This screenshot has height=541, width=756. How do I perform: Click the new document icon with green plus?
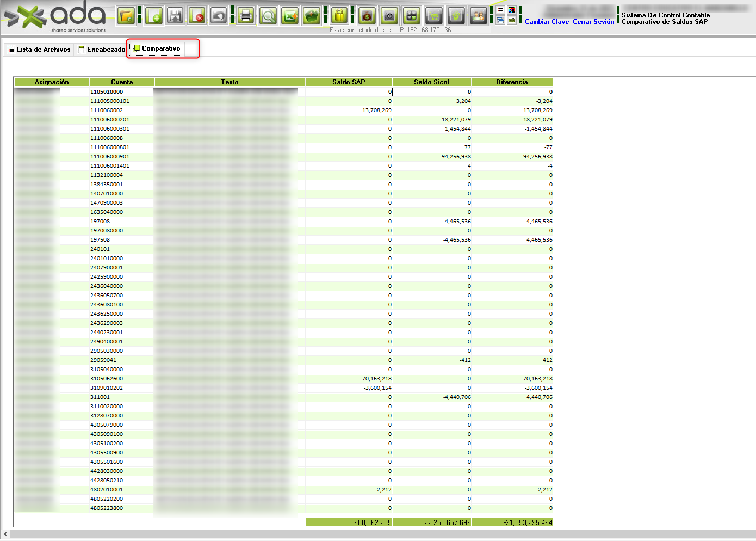click(154, 16)
